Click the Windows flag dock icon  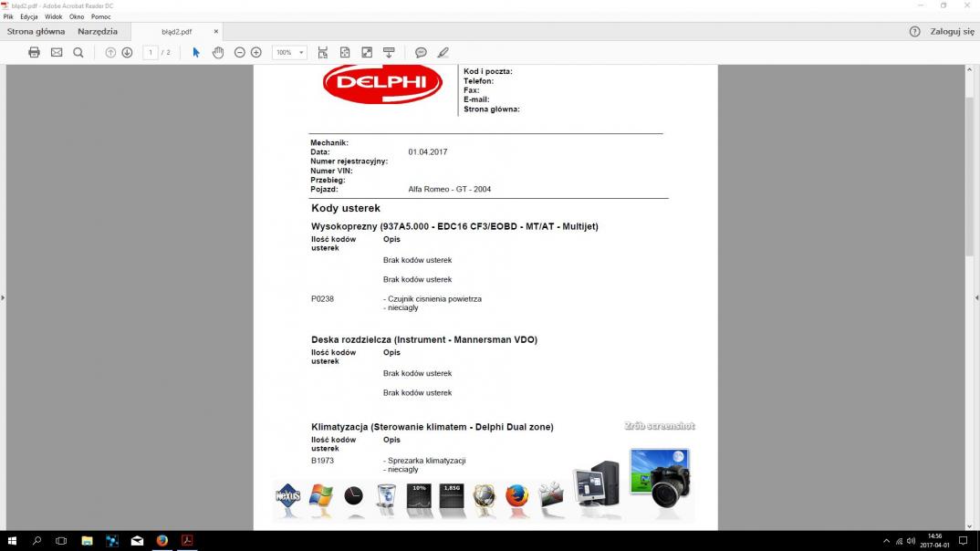[320, 496]
